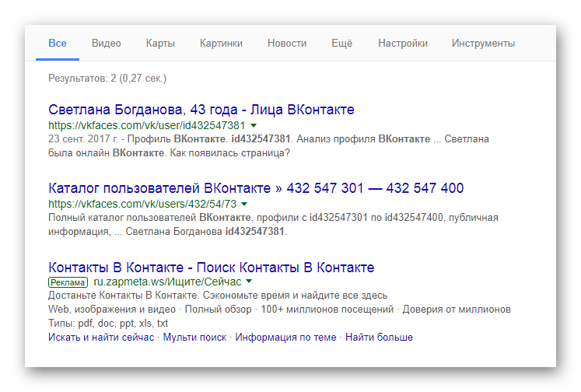Open Настройки search settings

(x=403, y=44)
